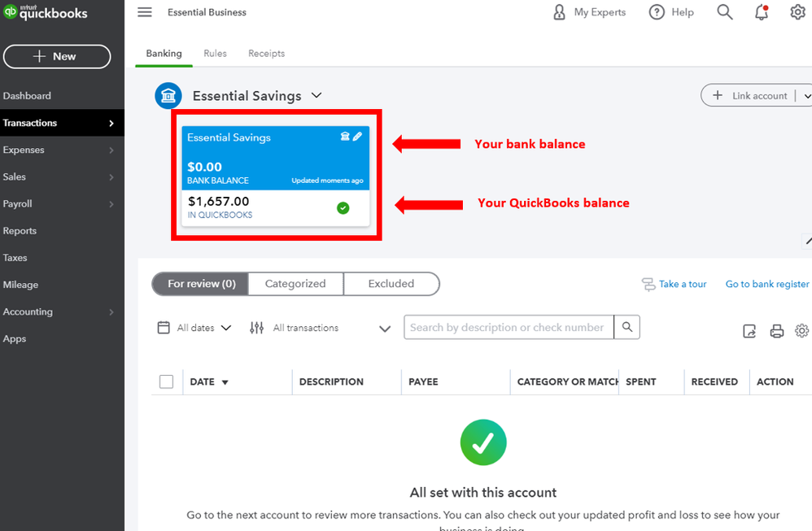812x531 pixels.
Task: Click the New button in sidebar
Action: [x=57, y=56]
